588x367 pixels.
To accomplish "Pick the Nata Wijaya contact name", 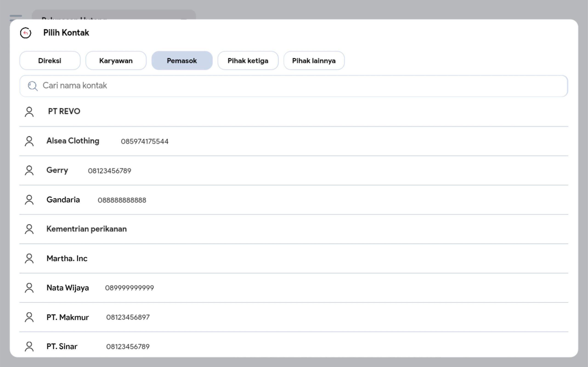I will (x=68, y=288).
